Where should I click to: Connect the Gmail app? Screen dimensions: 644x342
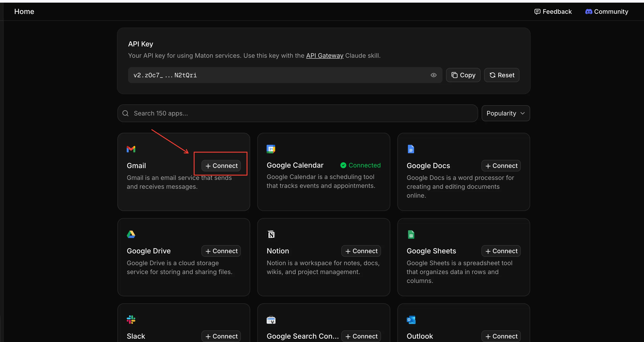point(221,166)
